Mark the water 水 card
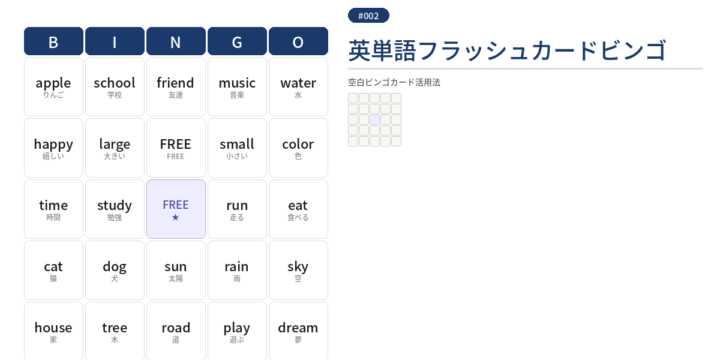This screenshot has width=720, height=360. point(298,87)
